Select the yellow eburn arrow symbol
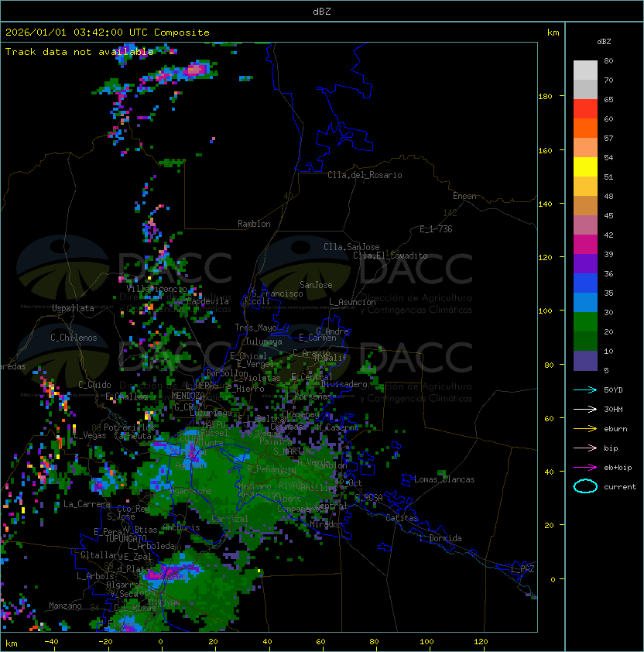The width and height of the screenshot is (644, 652). (585, 429)
